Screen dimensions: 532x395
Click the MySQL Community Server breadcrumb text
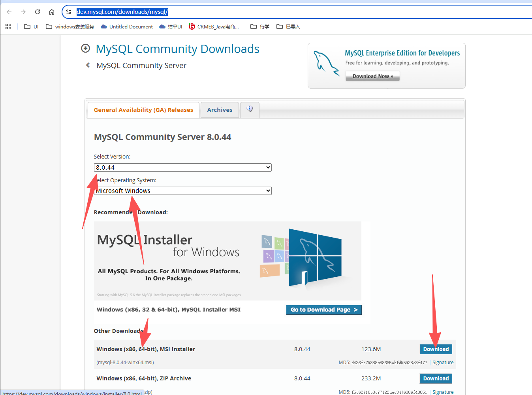[x=141, y=66]
